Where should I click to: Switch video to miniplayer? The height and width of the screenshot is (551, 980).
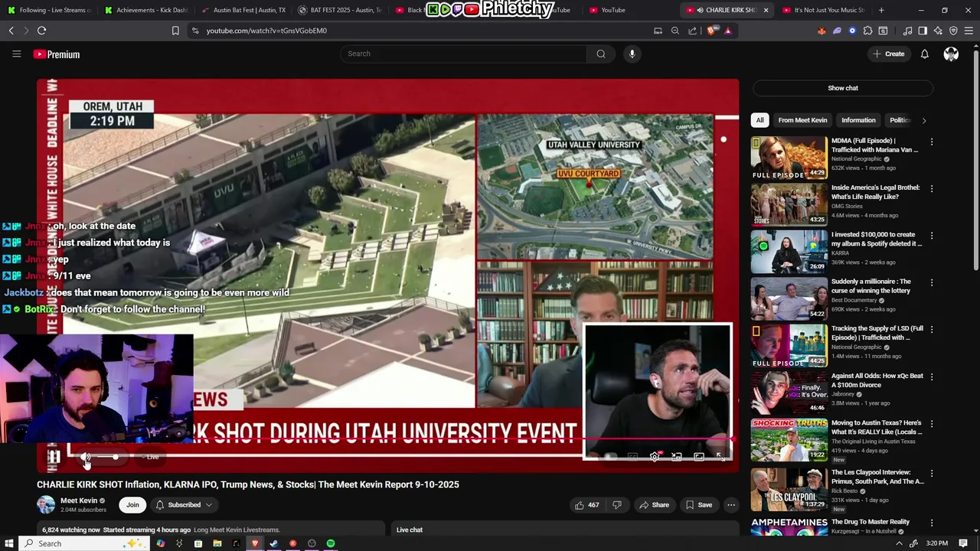point(677,457)
